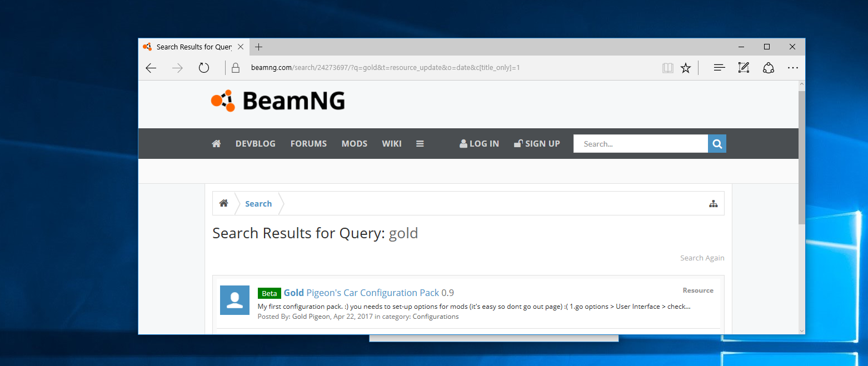Screen dimensions: 868x366
Task: Click the Resource label on the result
Action: coord(698,290)
